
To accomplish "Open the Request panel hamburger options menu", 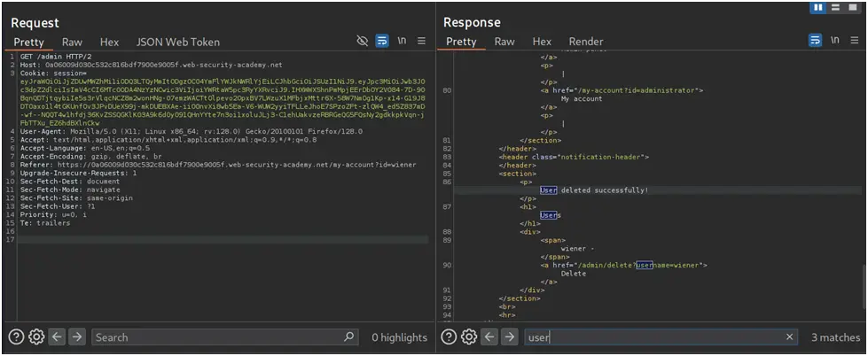I will (x=422, y=41).
